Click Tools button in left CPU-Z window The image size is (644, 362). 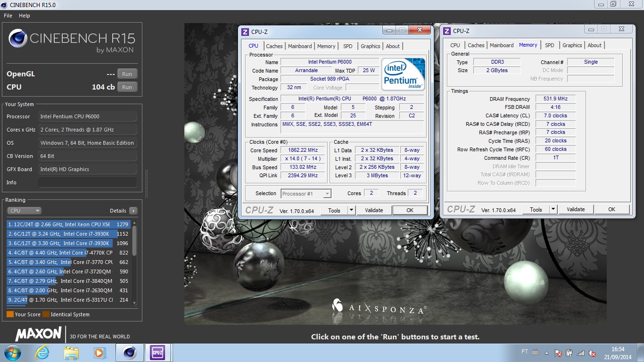pos(334,211)
